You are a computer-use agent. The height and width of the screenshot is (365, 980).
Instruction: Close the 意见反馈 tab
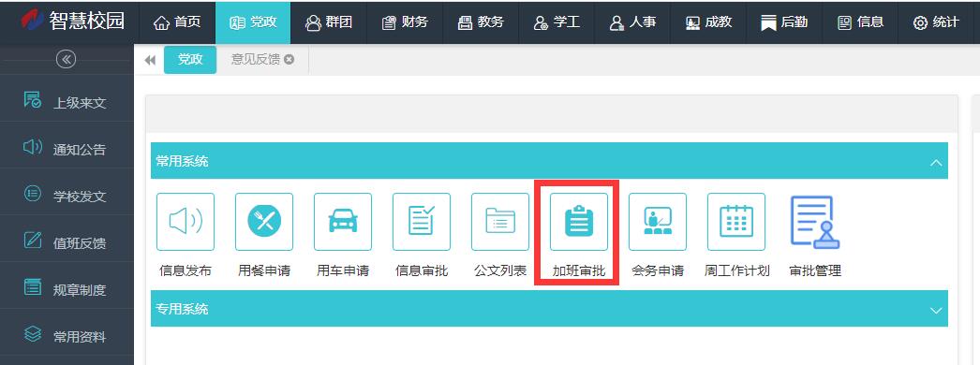click(289, 59)
